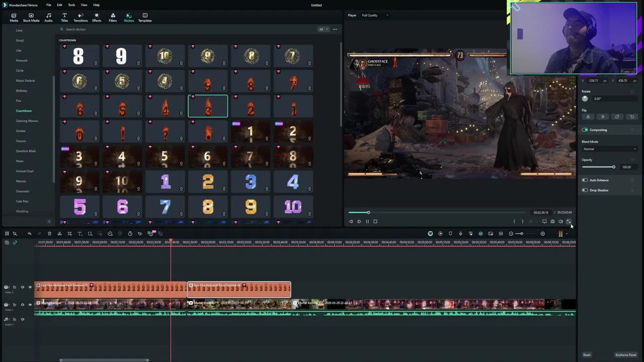Switch to the Titles tab
Viewport: 644px width, 362px height.
64,18
